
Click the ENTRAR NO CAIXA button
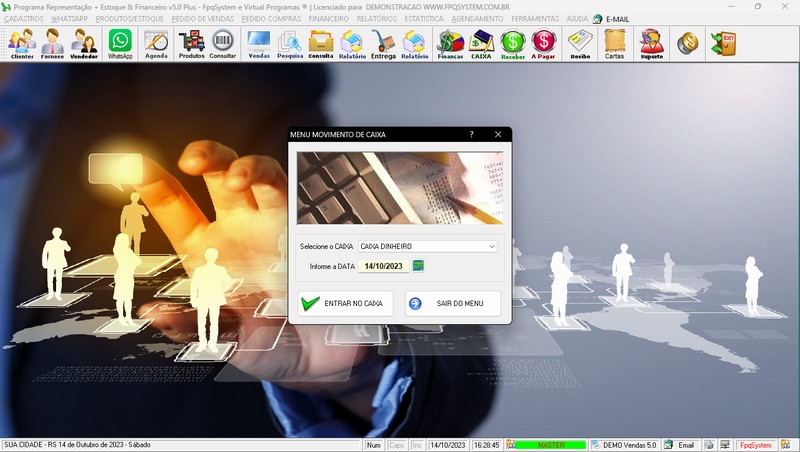pos(345,304)
